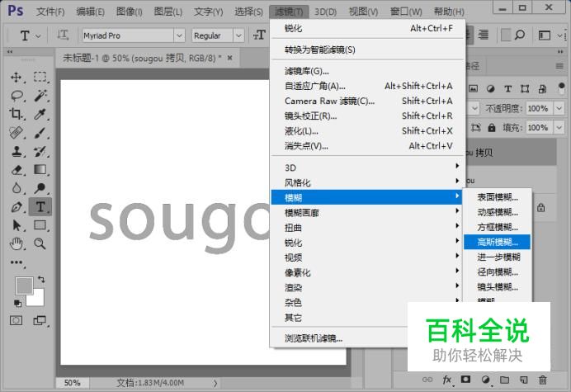Select the Dodge tool

[40, 188]
